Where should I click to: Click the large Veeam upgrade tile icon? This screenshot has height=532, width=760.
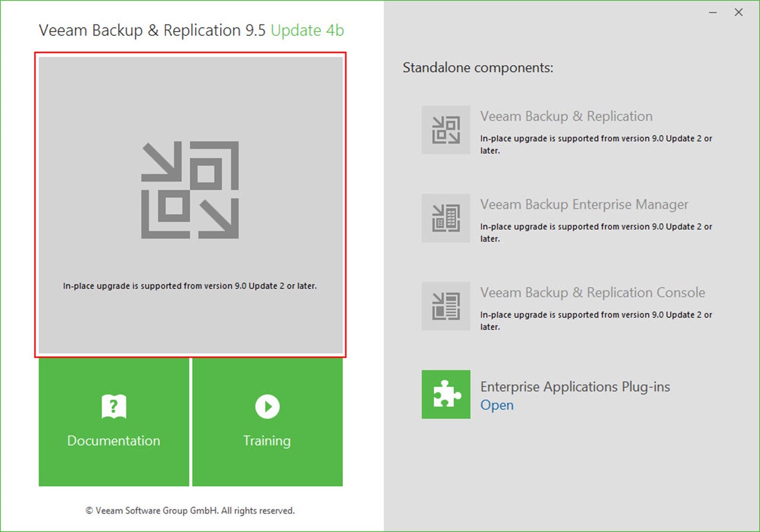click(190, 190)
